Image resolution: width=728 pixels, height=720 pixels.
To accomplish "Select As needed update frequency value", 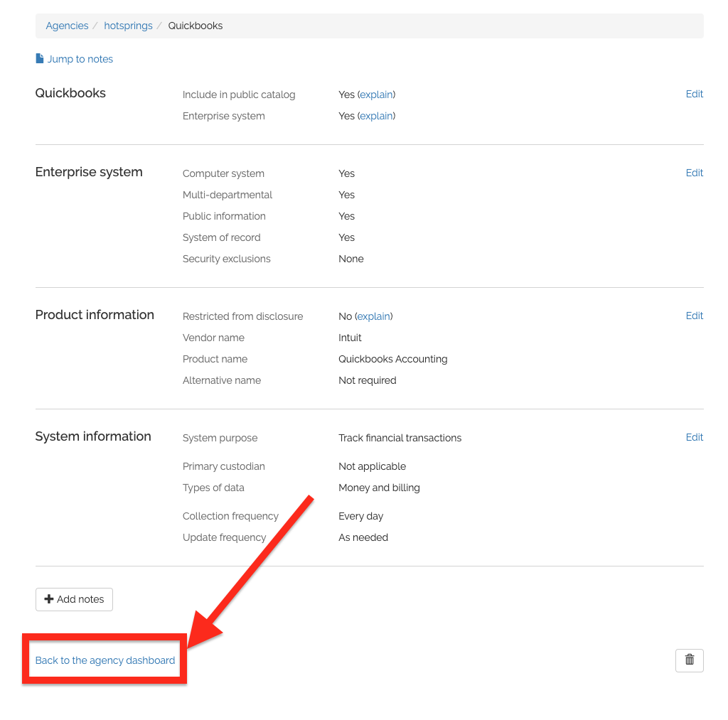I will (363, 537).
